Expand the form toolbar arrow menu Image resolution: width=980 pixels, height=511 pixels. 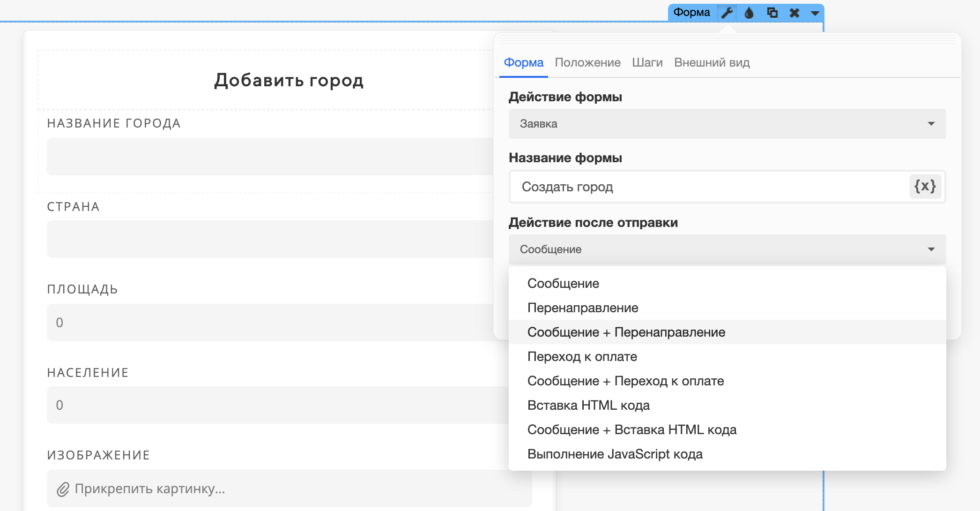[x=815, y=13]
